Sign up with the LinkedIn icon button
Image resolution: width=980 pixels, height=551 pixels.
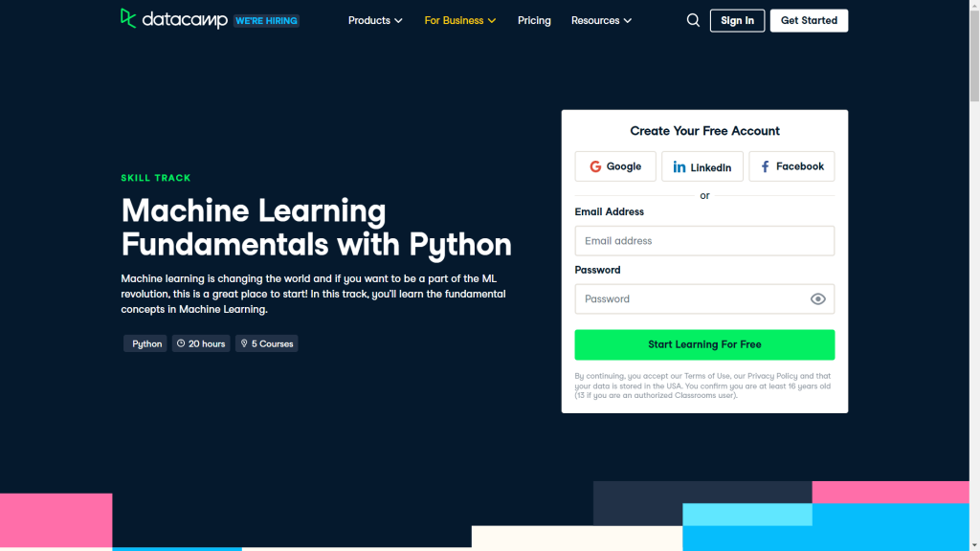702,166
